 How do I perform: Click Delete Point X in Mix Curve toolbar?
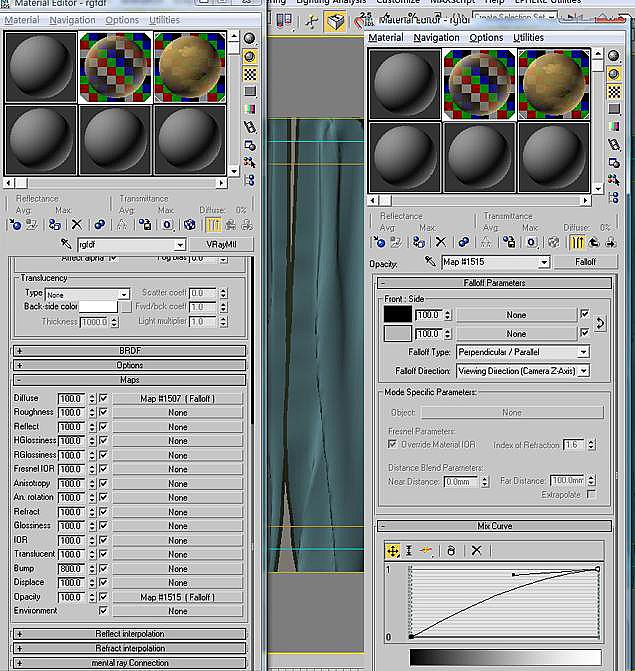click(x=476, y=550)
